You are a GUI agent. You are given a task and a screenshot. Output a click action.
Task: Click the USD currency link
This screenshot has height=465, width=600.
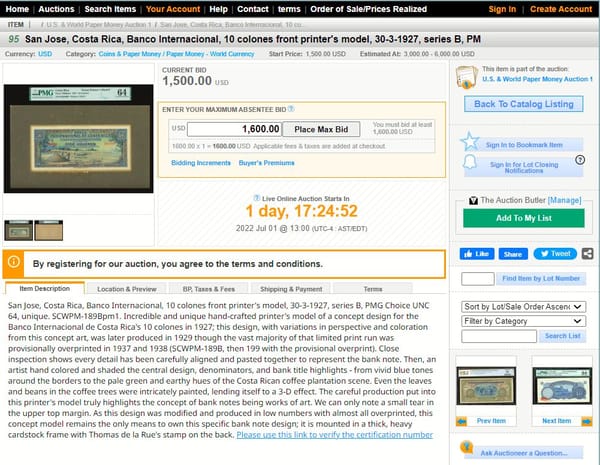click(x=45, y=54)
